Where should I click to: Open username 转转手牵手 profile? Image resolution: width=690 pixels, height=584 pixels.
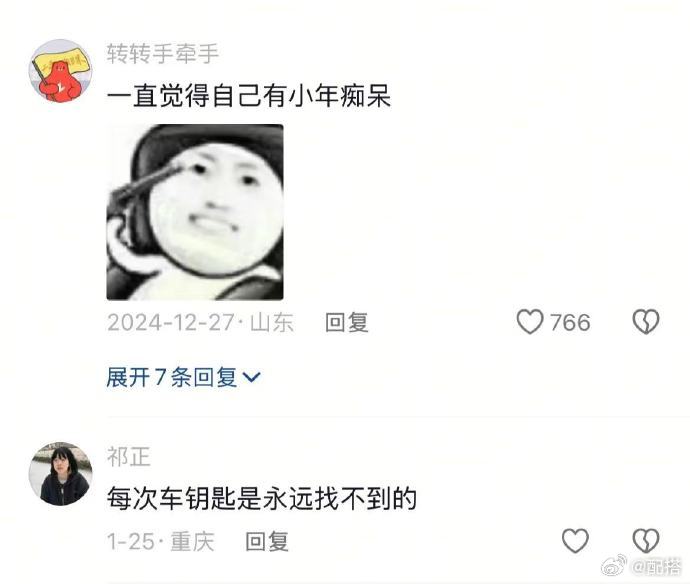point(162,54)
